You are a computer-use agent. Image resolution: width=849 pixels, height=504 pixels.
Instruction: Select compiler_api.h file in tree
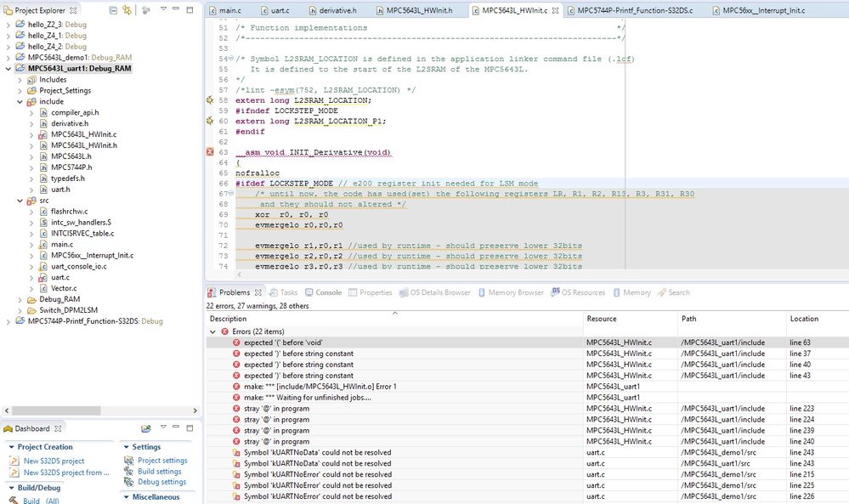click(x=75, y=112)
